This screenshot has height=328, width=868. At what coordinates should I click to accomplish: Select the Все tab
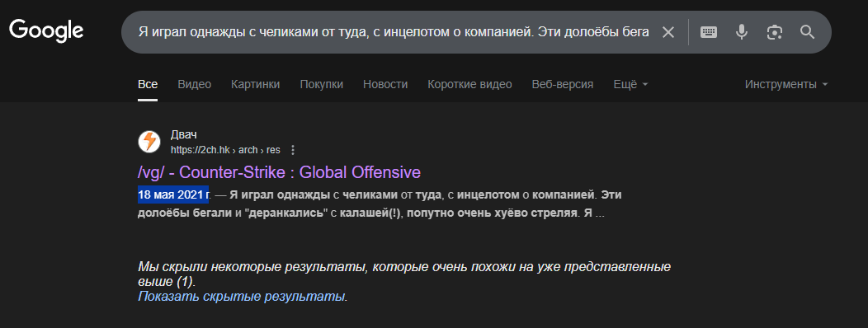148,85
